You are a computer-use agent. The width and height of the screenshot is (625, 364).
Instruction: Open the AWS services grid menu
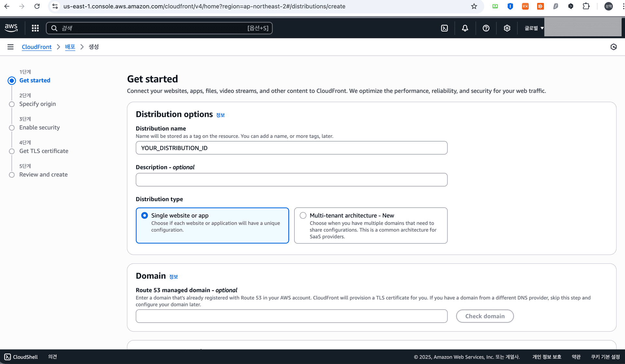pos(35,28)
